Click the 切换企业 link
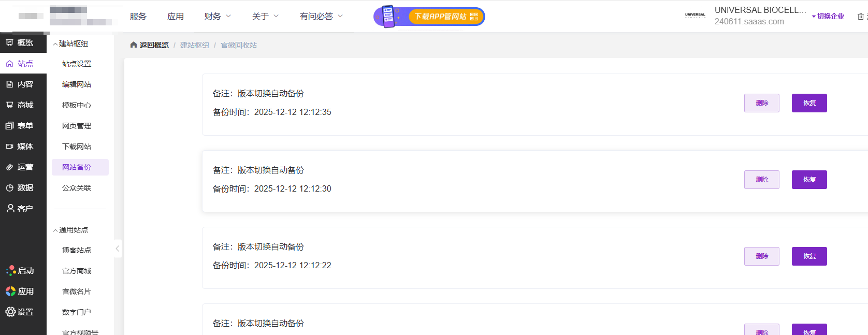Viewport: 868px width, 335px height. click(x=830, y=17)
